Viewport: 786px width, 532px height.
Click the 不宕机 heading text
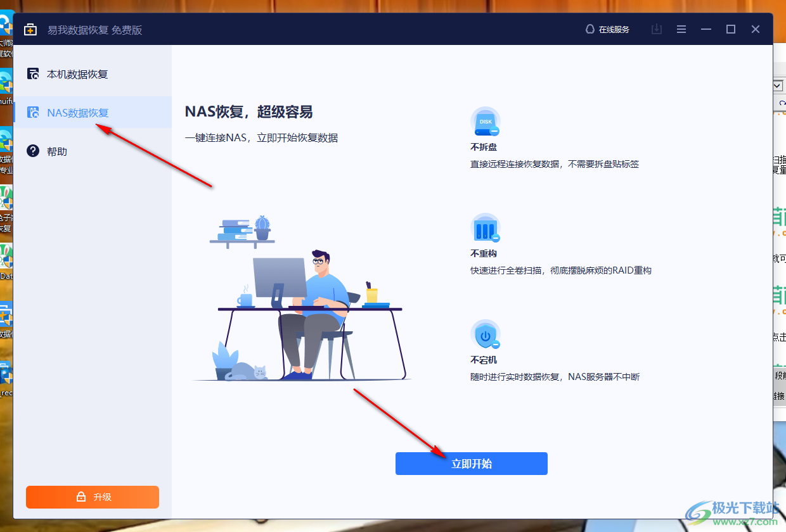[484, 360]
